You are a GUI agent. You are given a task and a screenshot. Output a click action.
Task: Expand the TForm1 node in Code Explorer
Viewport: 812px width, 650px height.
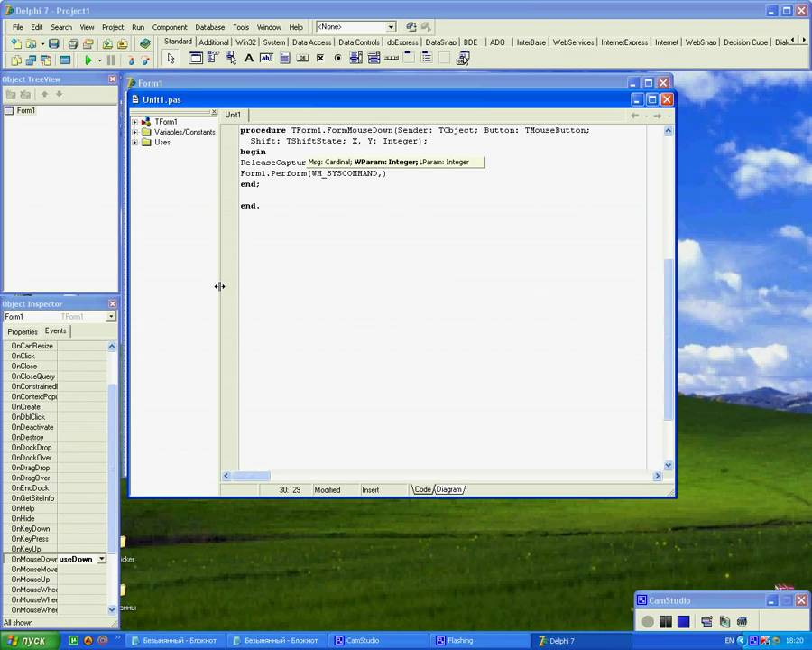click(x=134, y=122)
